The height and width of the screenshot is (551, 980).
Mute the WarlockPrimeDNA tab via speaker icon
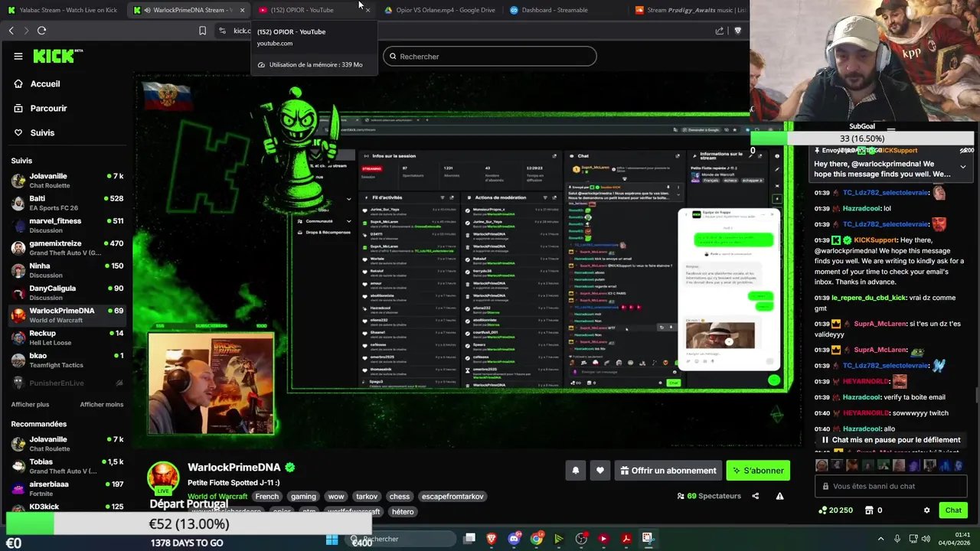(x=146, y=10)
